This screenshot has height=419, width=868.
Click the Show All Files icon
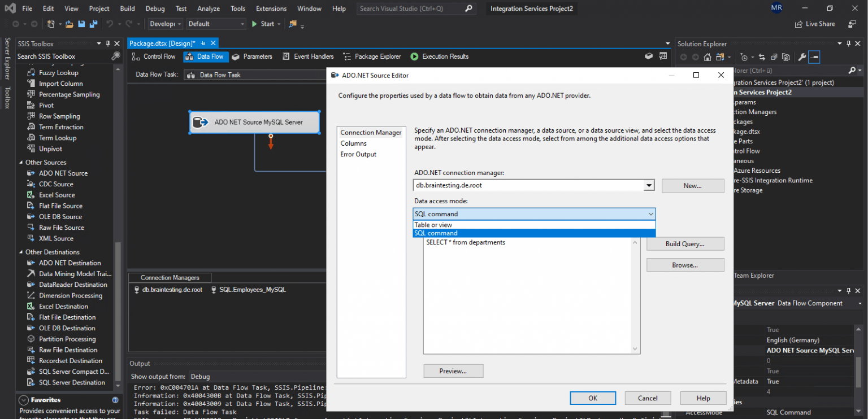786,57
